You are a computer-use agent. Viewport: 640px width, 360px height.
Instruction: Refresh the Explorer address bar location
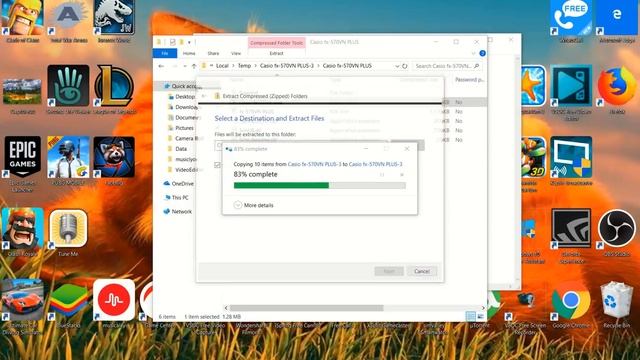[x=405, y=66]
